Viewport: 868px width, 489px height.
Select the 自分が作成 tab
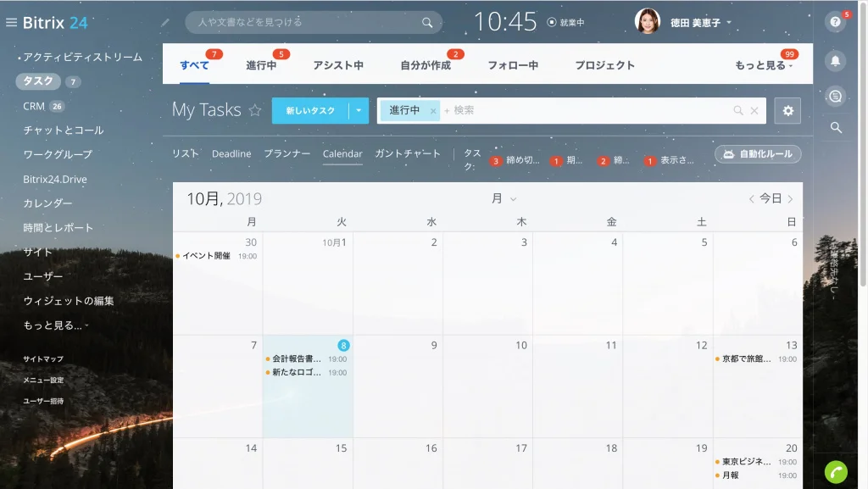tap(426, 65)
